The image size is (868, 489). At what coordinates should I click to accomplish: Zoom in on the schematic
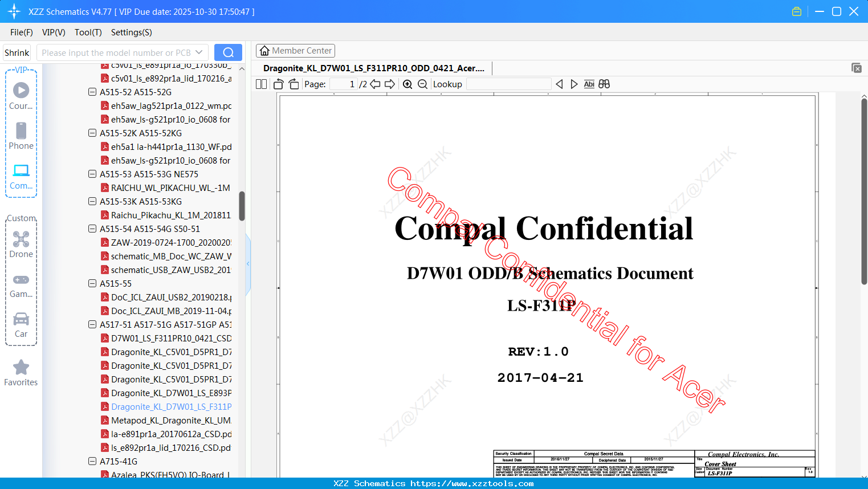point(407,84)
